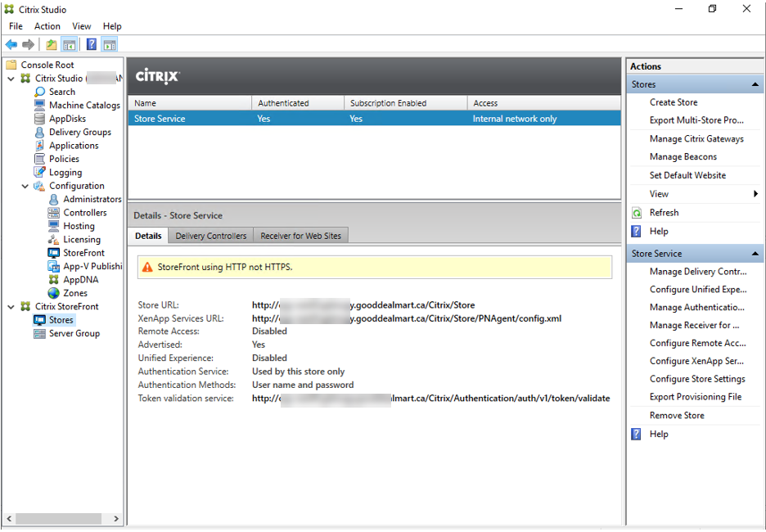
Task: Click the Logging icon
Action: click(40, 172)
